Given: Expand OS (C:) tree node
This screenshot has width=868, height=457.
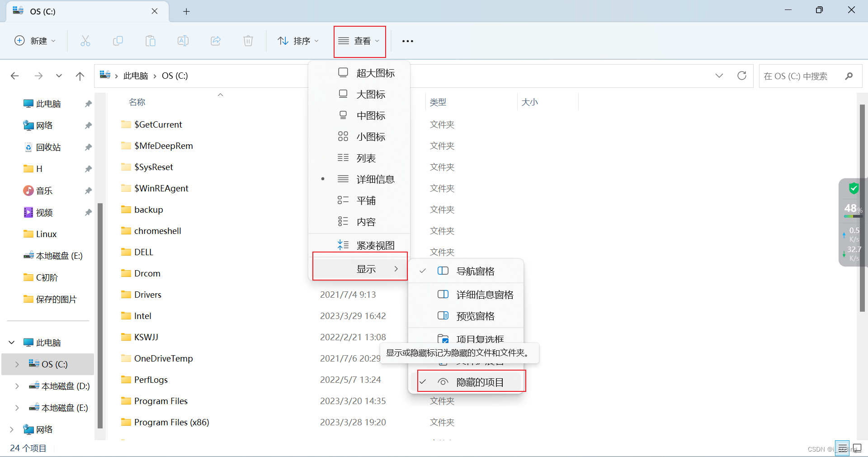Looking at the screenshot, I should click(x=17, y=364).
